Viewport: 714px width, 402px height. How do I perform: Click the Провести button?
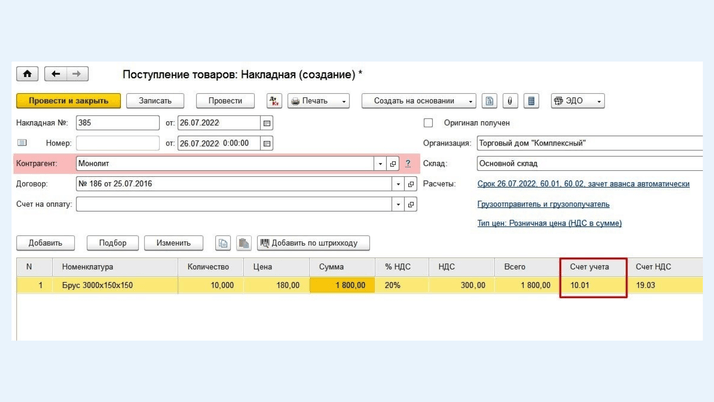pyautogui.click(x=225, y=101)
